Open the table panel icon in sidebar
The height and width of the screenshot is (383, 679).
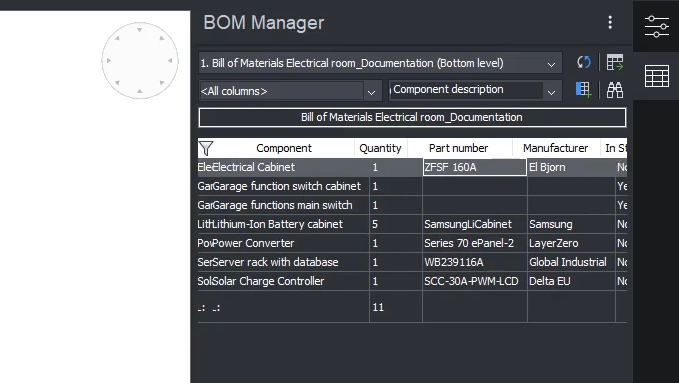656,76
